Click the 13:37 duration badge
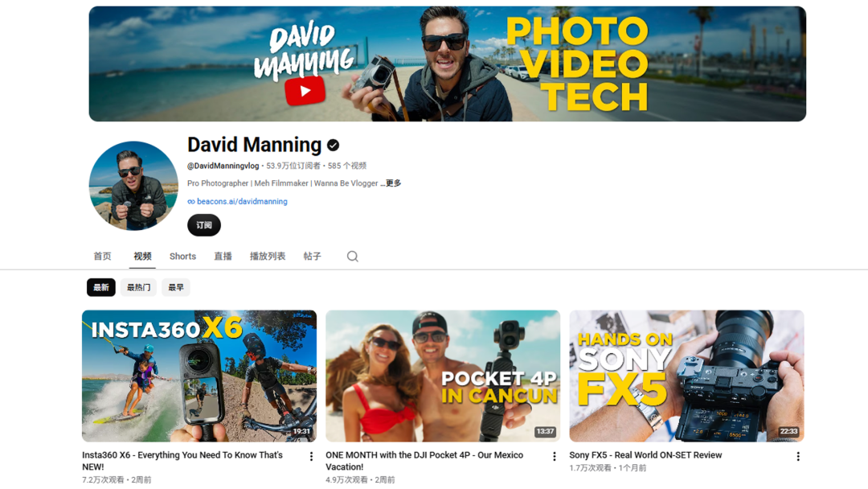This screenshot has height=489, width=868. click(x=545, y=431)
